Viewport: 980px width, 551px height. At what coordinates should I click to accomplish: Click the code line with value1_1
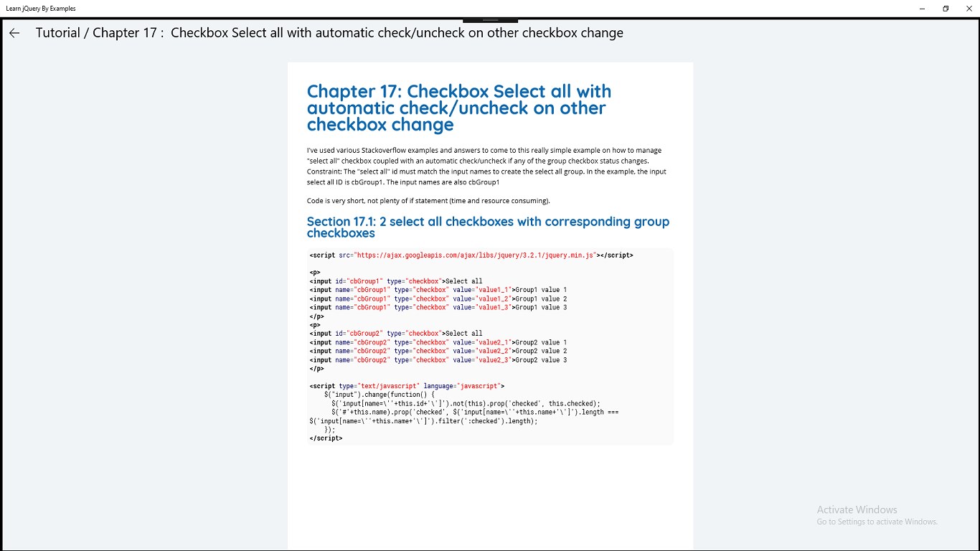[438, 290]
